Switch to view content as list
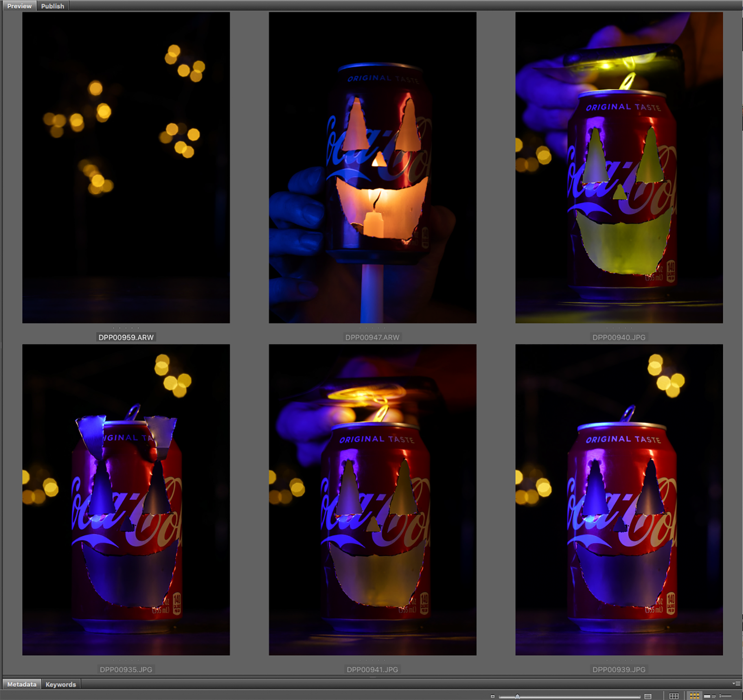Screen dimensions: 743x700 point(725,696)
